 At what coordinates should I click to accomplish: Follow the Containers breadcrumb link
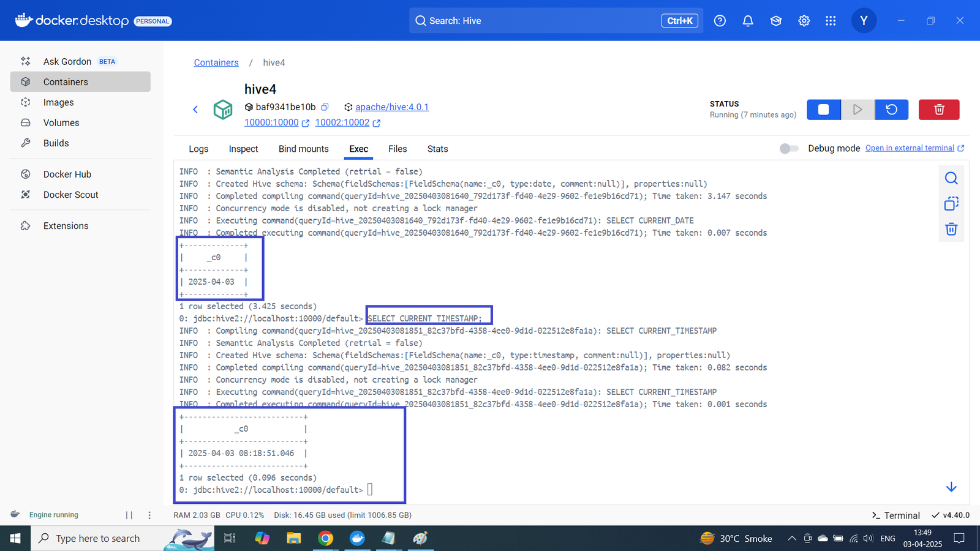coord(216,62)
